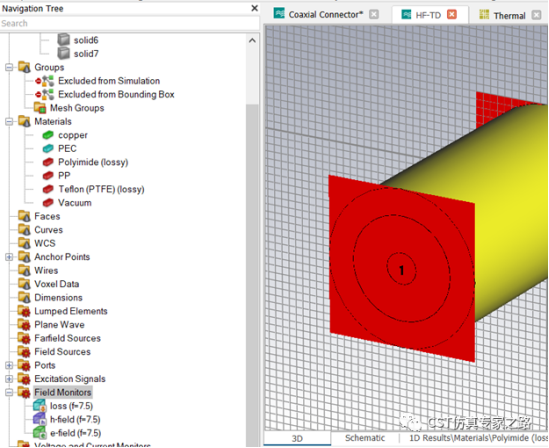Expand the Ports tree node
This screenshot has width=549, height=448.
click(9, 365)
